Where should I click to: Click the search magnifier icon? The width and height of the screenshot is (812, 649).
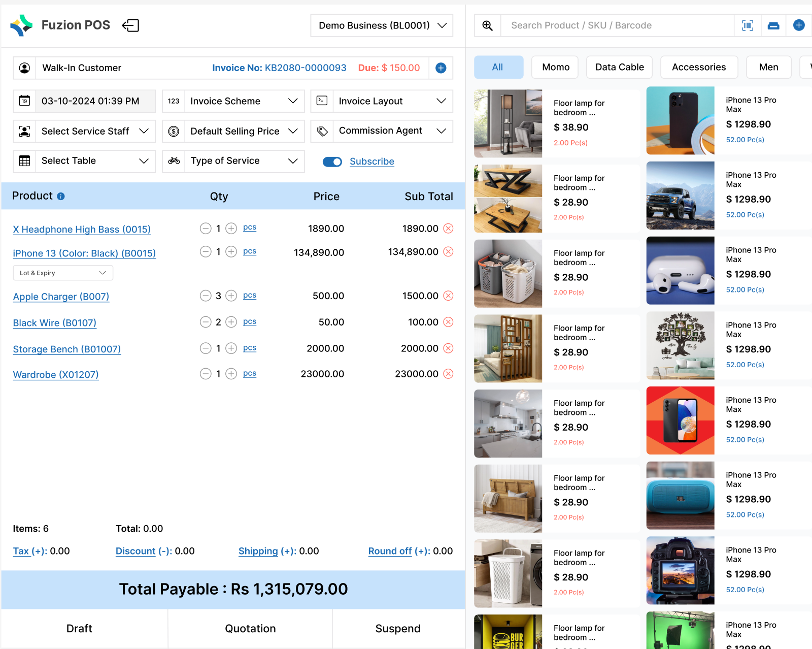pos(487,25)
